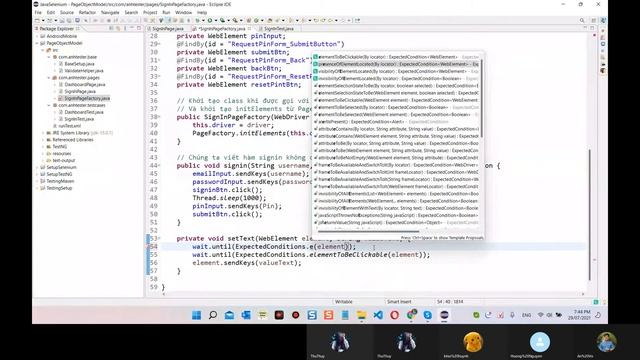
Task: Choose alertIsPresent() suggestion
Action: click(x=396, y=122)
